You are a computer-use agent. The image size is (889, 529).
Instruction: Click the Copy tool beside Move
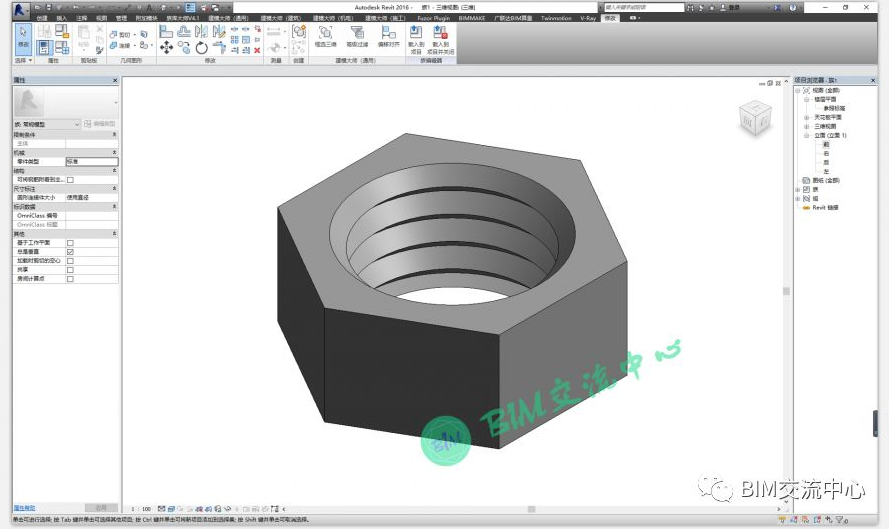click(184, 48)
